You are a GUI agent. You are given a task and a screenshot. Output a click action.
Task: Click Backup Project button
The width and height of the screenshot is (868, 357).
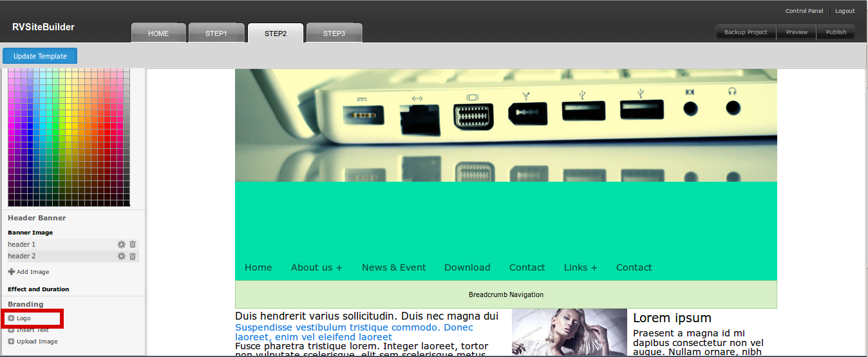746,32
